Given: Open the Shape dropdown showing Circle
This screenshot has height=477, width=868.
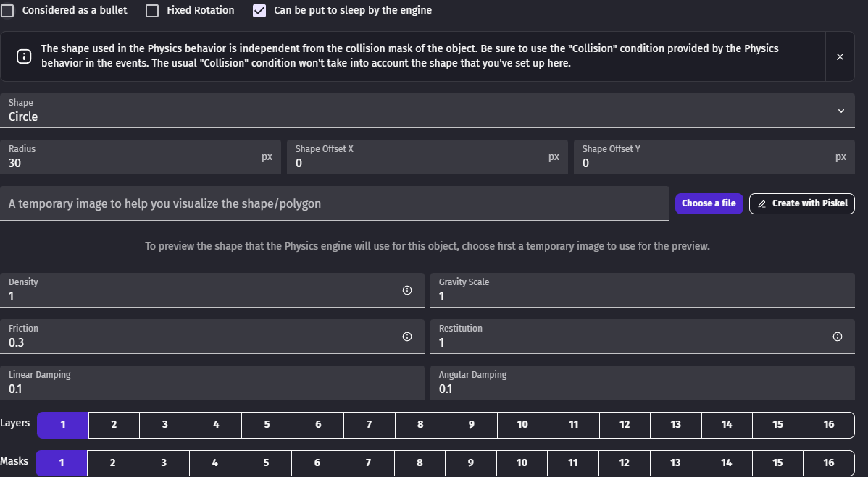Looking at the screenshot, I should (420, 117).
